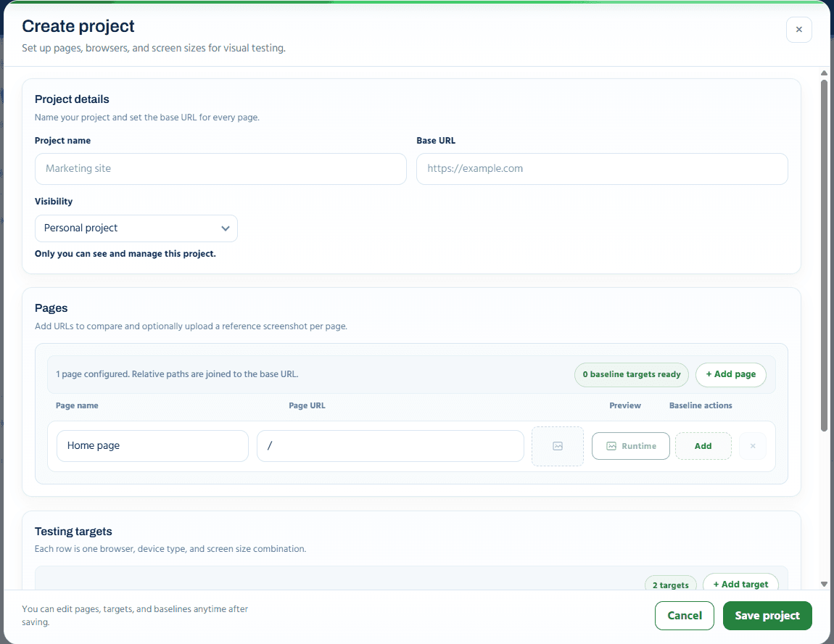The width and height of the screenshot is (834, 644).
Task: Click the Preview column header
Action: click(625, 405)
